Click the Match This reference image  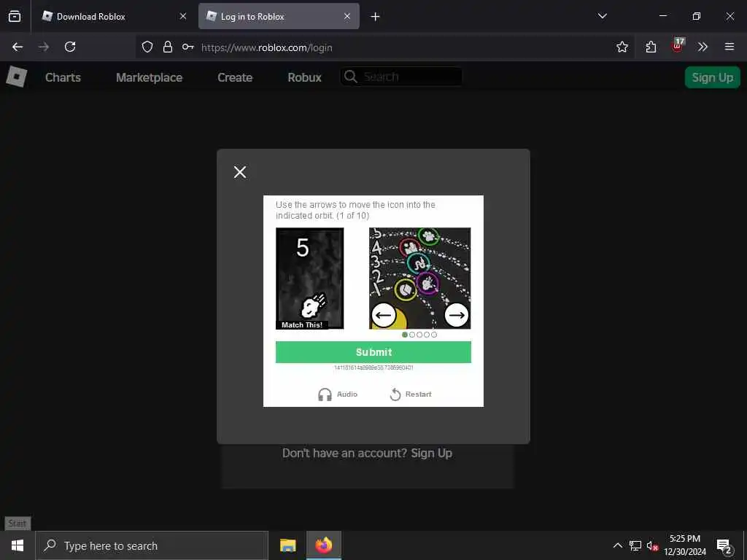coord(309,279)
